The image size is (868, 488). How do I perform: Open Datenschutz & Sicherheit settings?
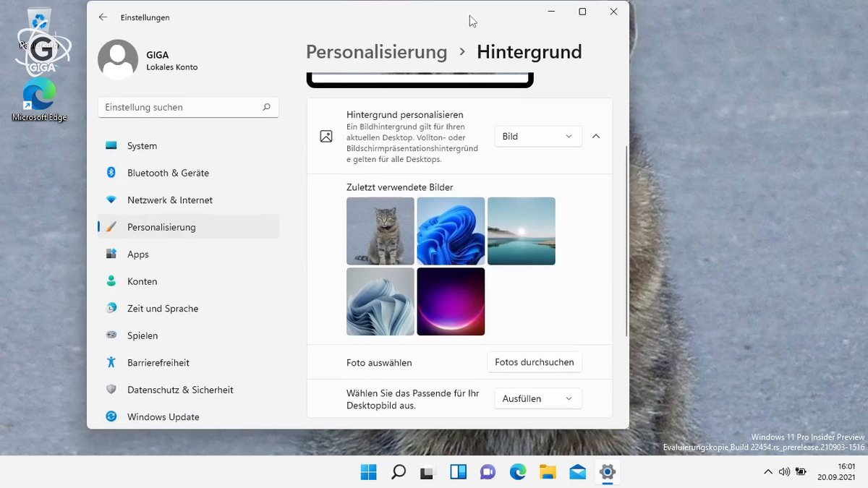tap(180, 390)
